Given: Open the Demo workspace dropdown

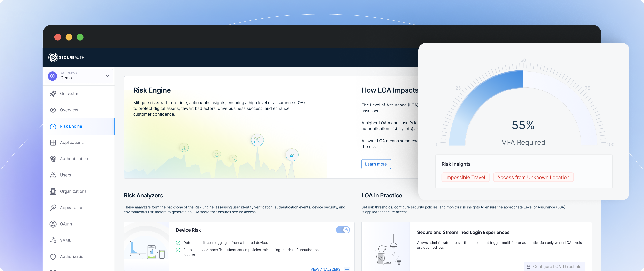Looking at the screenshot, I should pyautogui.click(x=79, y=76).
